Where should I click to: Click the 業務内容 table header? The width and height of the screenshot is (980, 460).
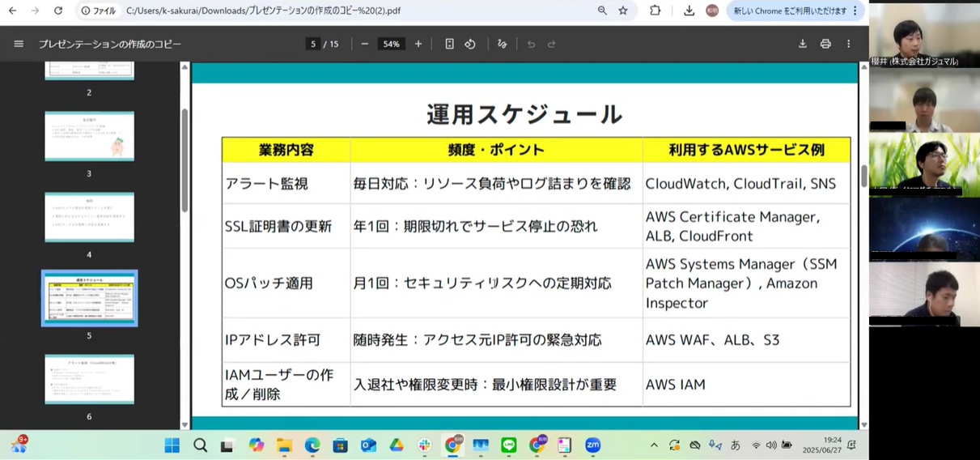click(x=286, y=150)
